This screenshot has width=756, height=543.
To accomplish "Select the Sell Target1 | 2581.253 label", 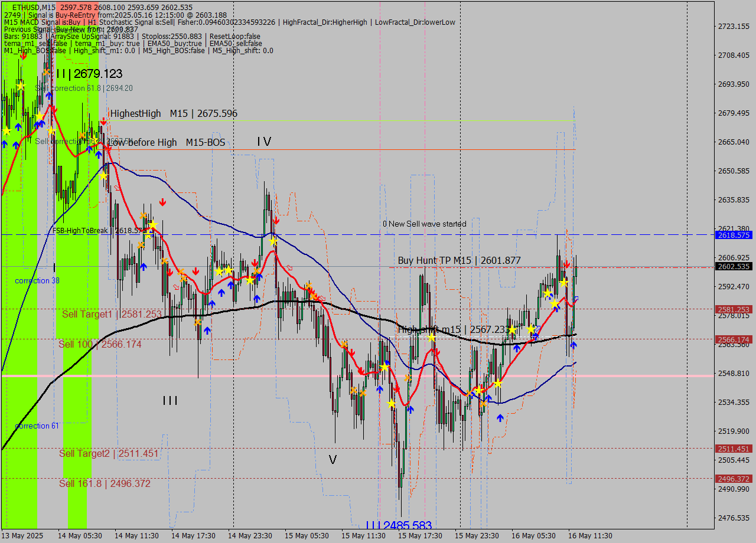I will [112, 314].
